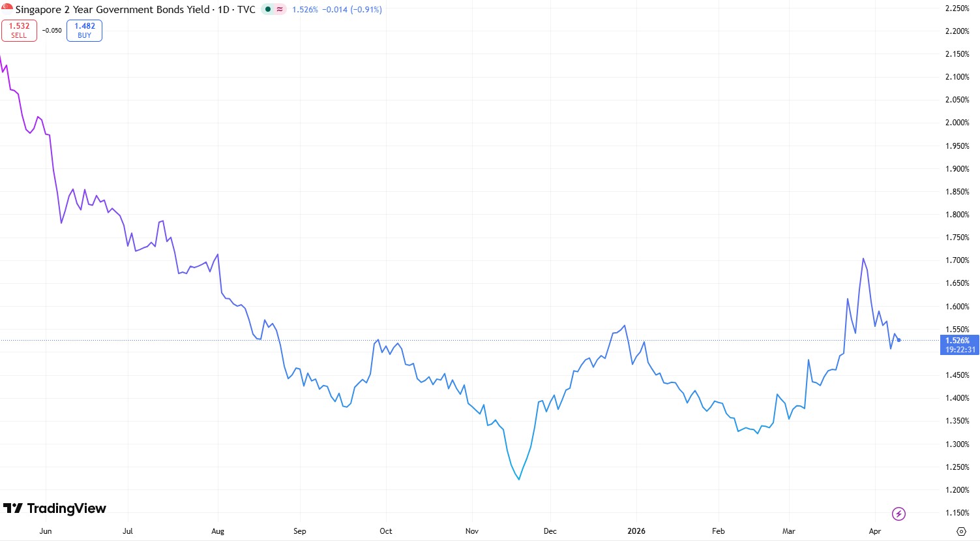
Task: Click the purple lightning bolt icon above the timeline
Action: click(898, 514)
